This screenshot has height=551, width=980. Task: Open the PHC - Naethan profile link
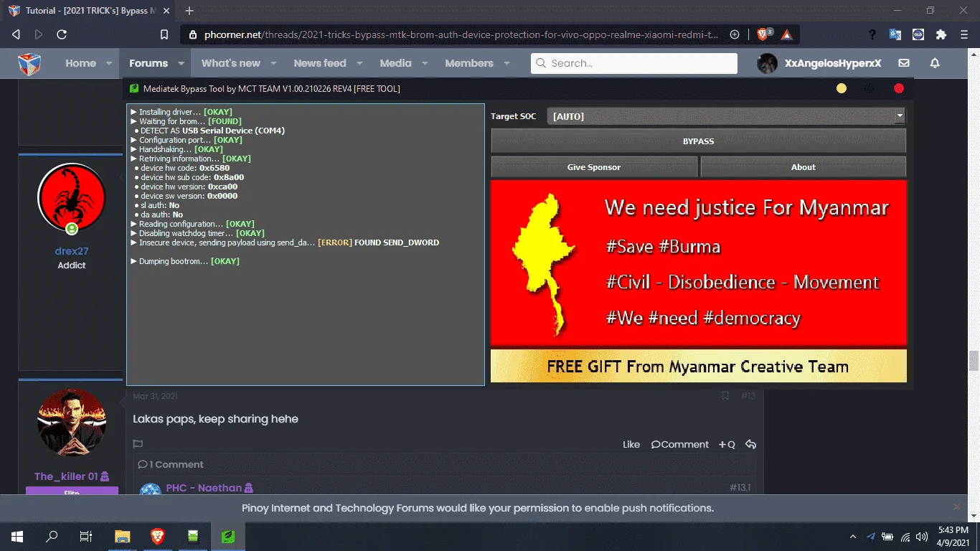tap(204, 488)
